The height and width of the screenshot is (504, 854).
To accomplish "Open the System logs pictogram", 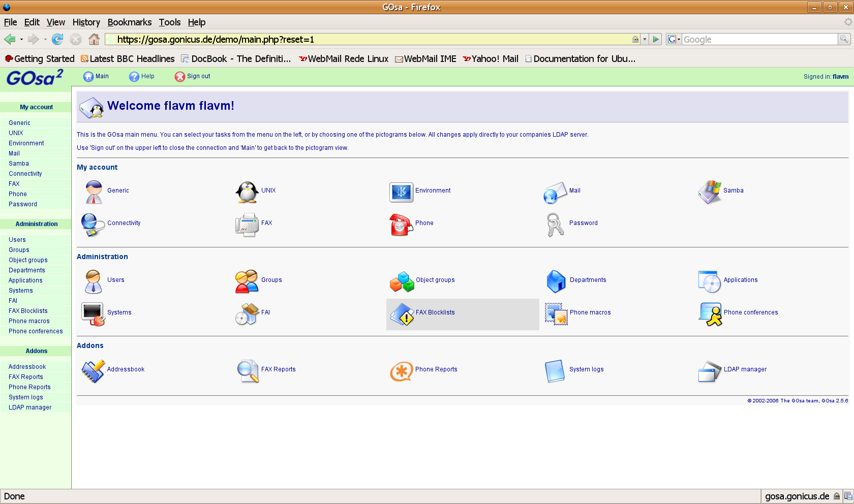I will pos(555,370).
